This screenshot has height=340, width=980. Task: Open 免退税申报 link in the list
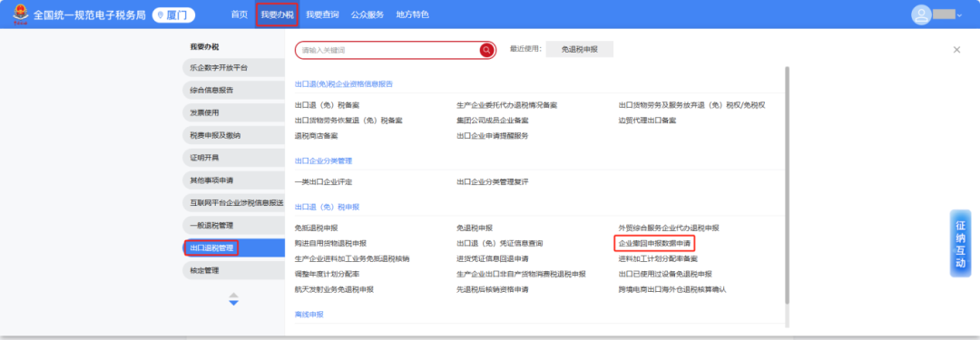pos(475,228)
